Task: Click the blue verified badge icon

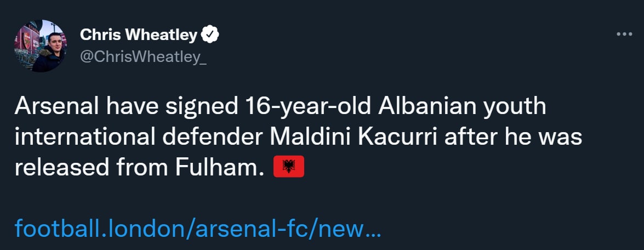Action: point(210,35)
